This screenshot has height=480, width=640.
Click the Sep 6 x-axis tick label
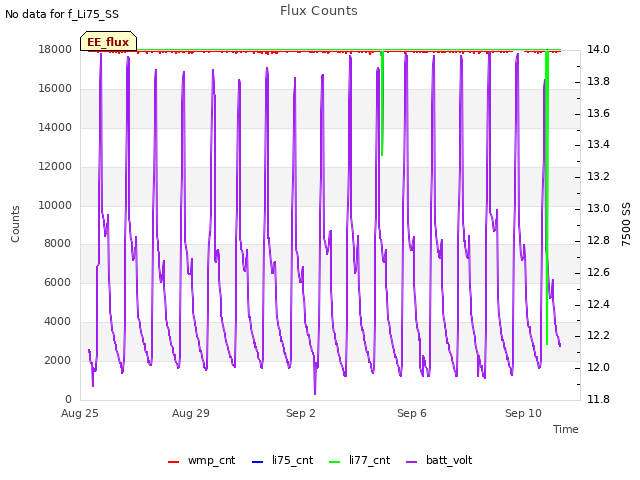coord(412,413)
